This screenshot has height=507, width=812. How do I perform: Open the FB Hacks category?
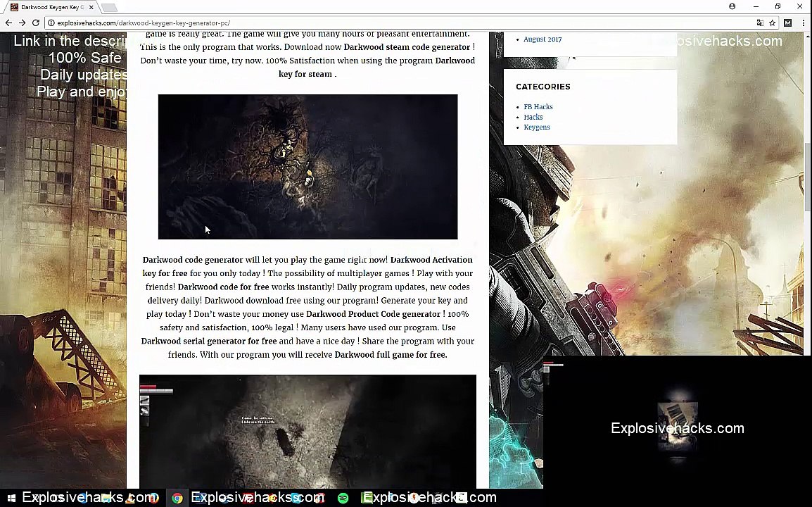tap(538, 107)
